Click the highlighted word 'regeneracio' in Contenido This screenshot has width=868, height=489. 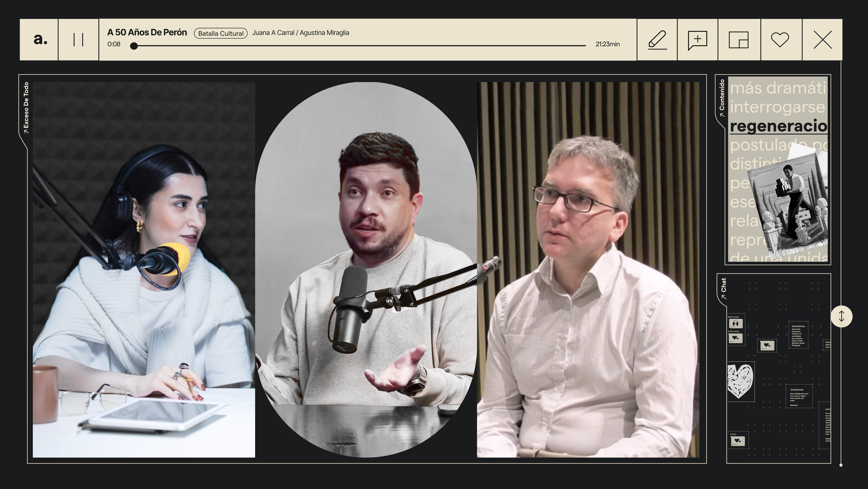tap(778, 126)
